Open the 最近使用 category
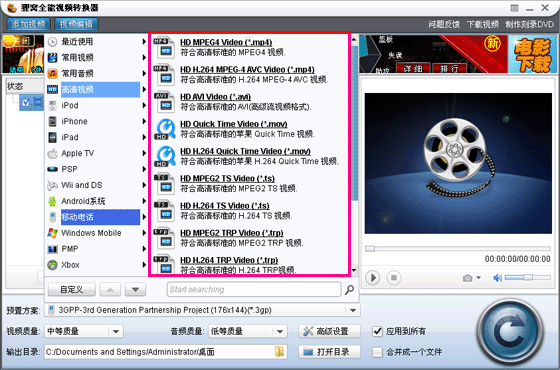Viewport: 560px width, 370px height. pyautogui.click(x=77, y=41)
